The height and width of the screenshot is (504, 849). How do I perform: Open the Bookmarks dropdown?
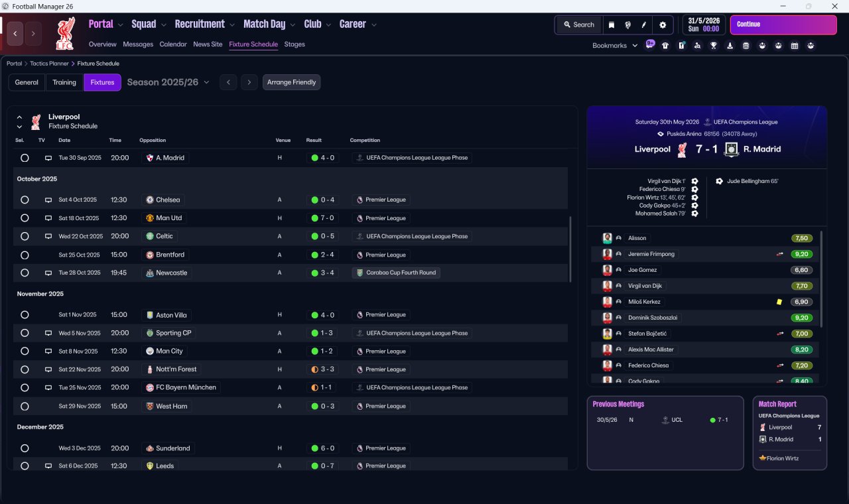(x=615, y=46)
